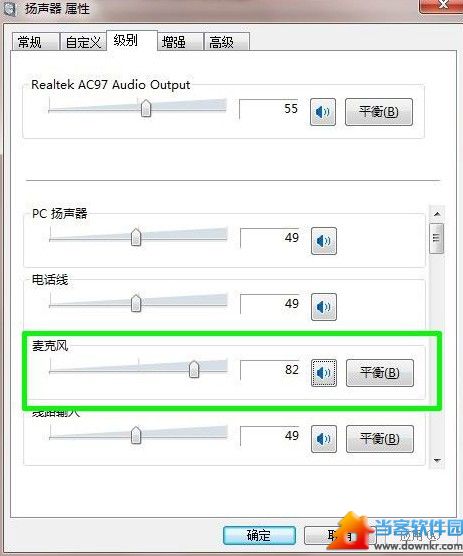This screenshot has height=556, width=463.
Task: Confirm with the 确定 button
Action: (x=259, y=535)
